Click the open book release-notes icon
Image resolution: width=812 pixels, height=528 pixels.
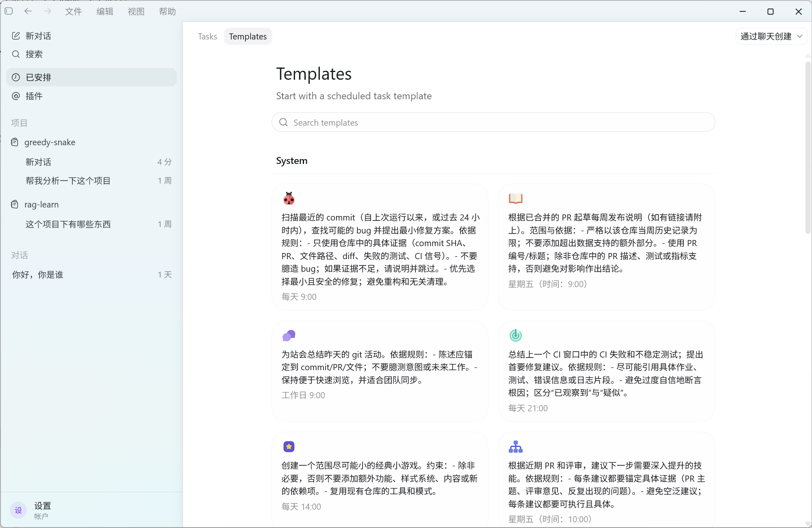coord(516,199)
